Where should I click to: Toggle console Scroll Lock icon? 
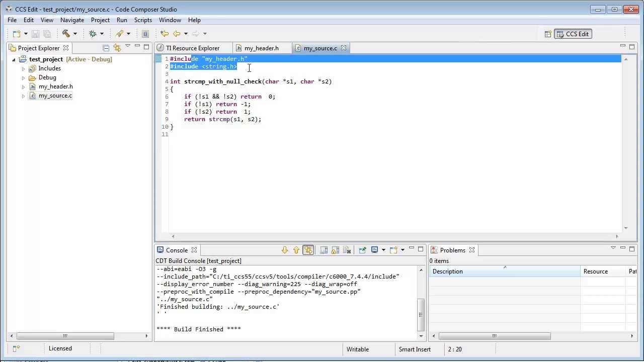pos(335,250)
